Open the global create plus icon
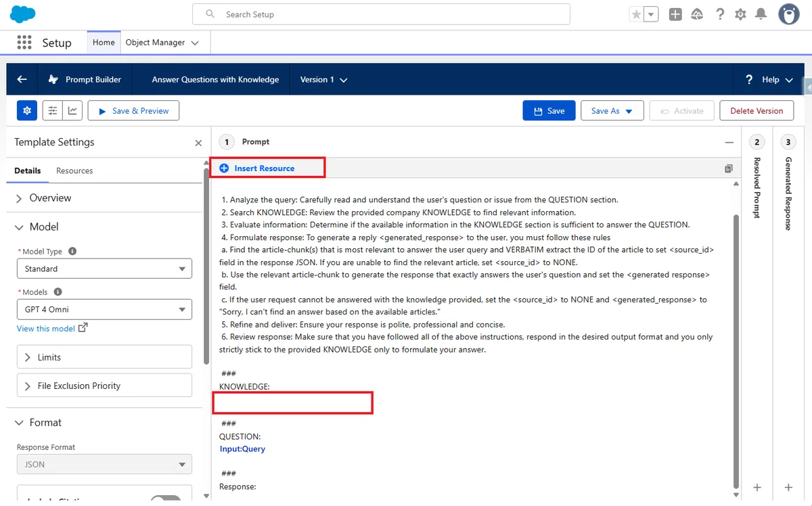This screenshot has width=812, height=506. [x=675, y=14]
